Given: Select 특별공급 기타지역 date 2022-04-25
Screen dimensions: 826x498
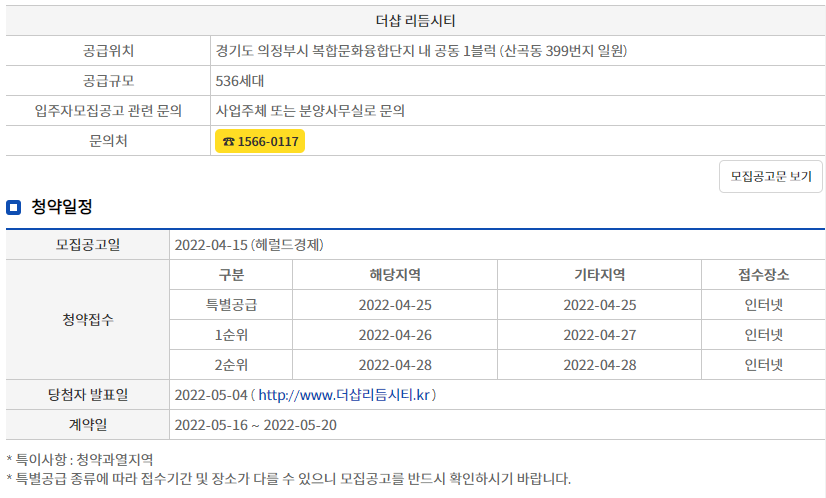Looking at the screenshot, I should (x=599, y=305).
